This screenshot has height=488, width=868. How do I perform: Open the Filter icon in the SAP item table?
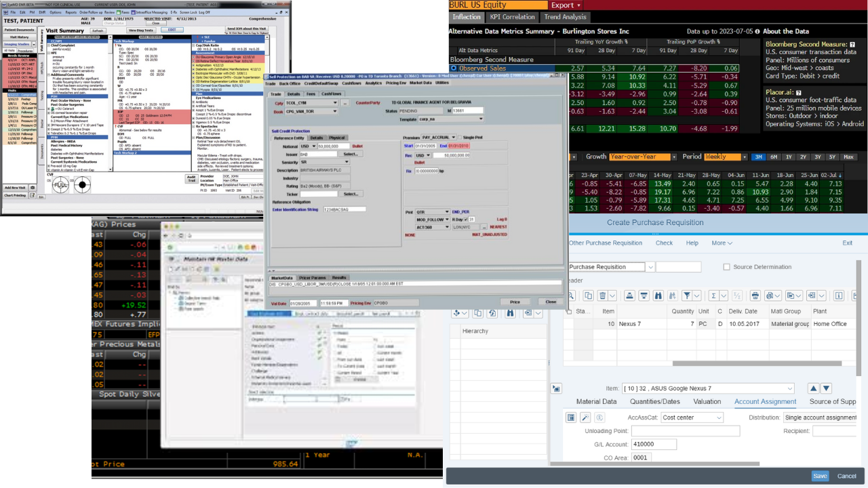[686, 295]
